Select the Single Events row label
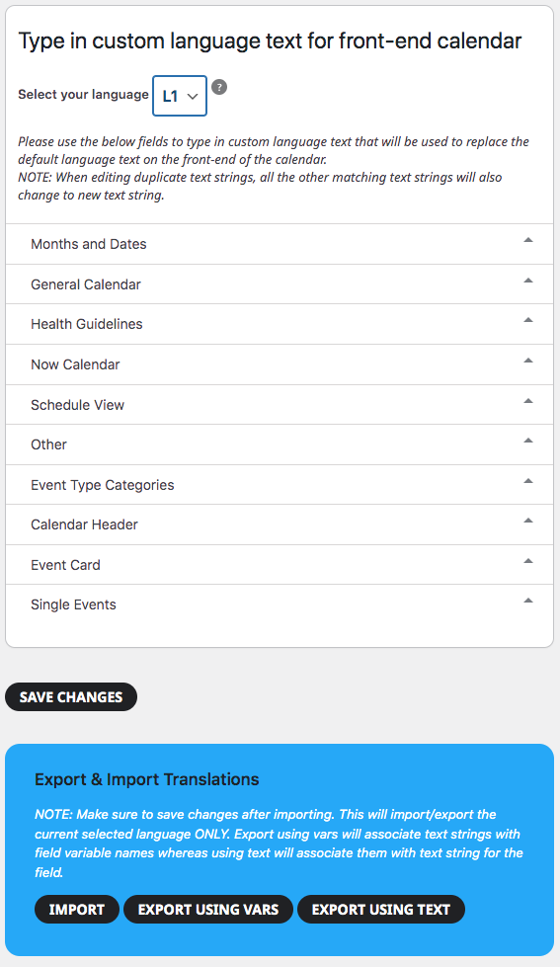560x967 pixels. click(x=73, y=604)
